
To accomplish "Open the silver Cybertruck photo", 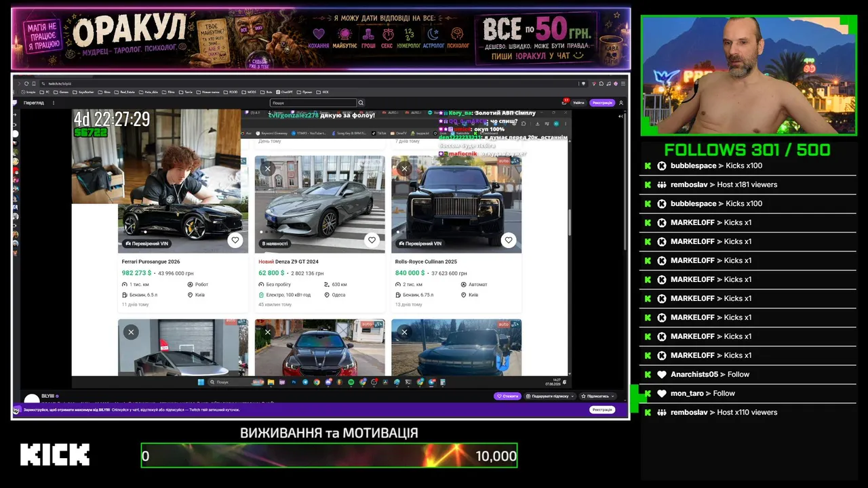I will point(183,347).
